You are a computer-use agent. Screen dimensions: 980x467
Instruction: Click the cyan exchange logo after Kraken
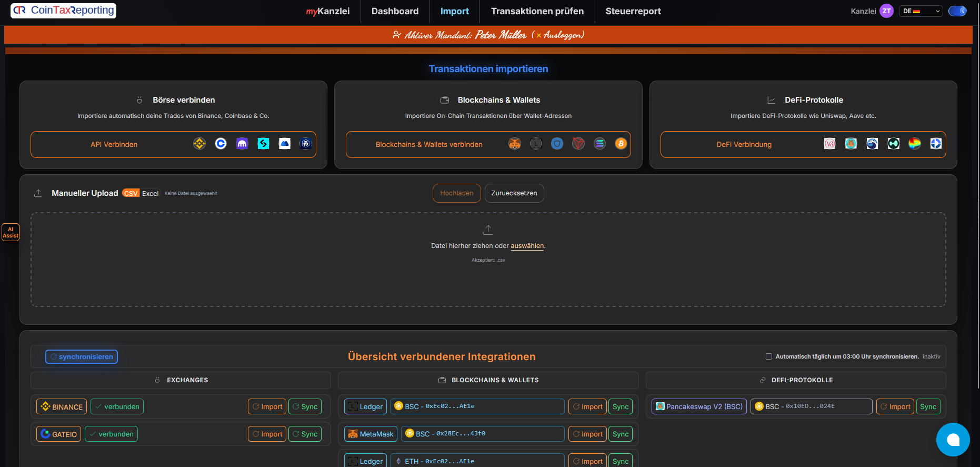(x=263, y=144)
